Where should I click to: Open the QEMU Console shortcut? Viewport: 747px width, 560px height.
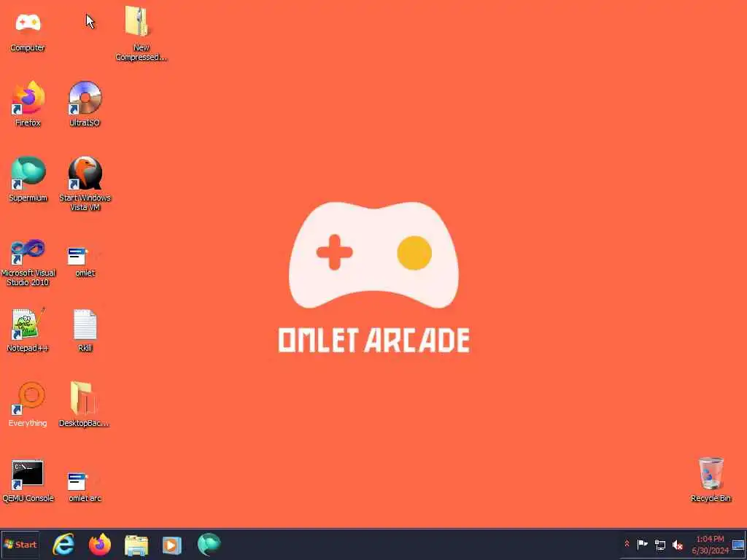(28, 481)
